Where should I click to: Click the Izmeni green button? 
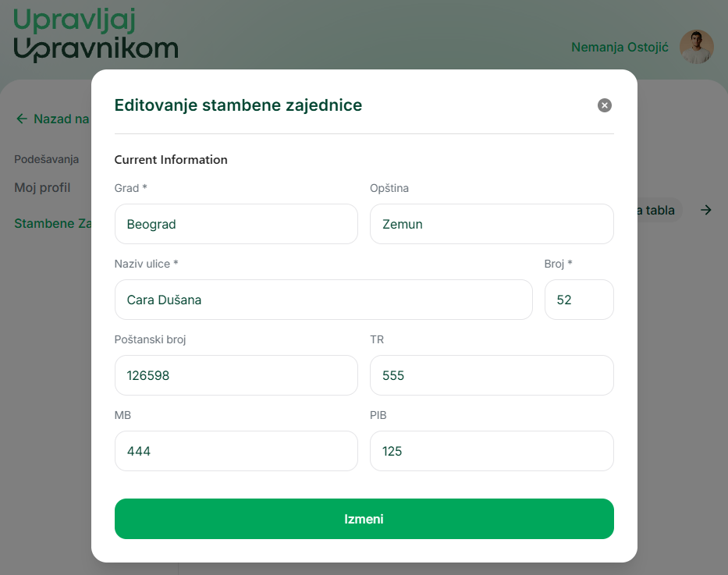click(x=364, y=519)
